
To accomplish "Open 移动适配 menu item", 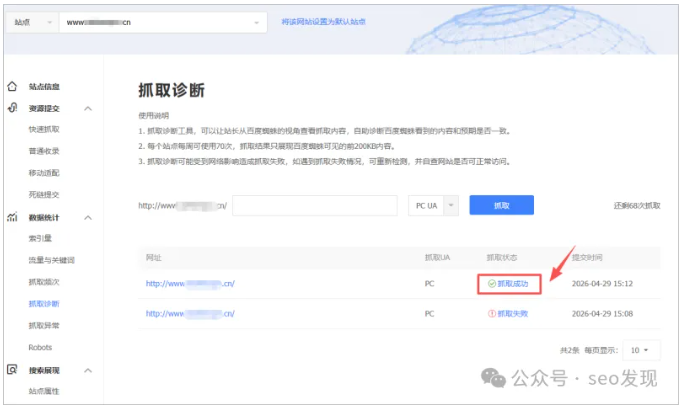I will pos(44,173).
